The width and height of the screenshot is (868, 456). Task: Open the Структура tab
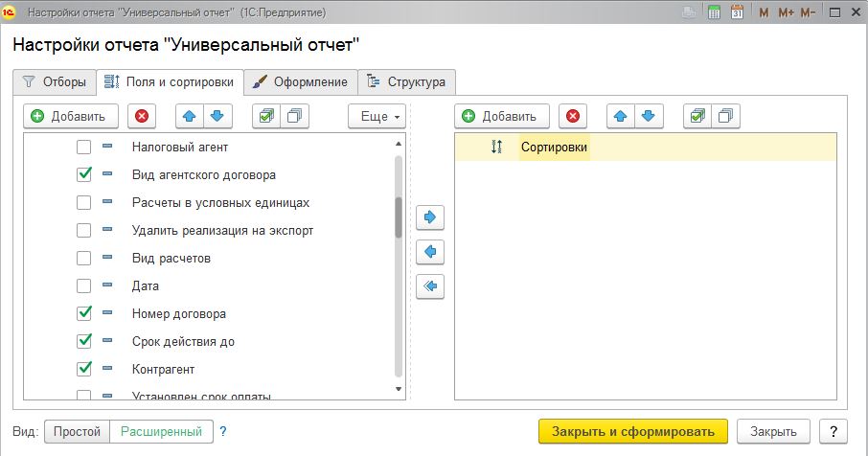tap(407, 81)
